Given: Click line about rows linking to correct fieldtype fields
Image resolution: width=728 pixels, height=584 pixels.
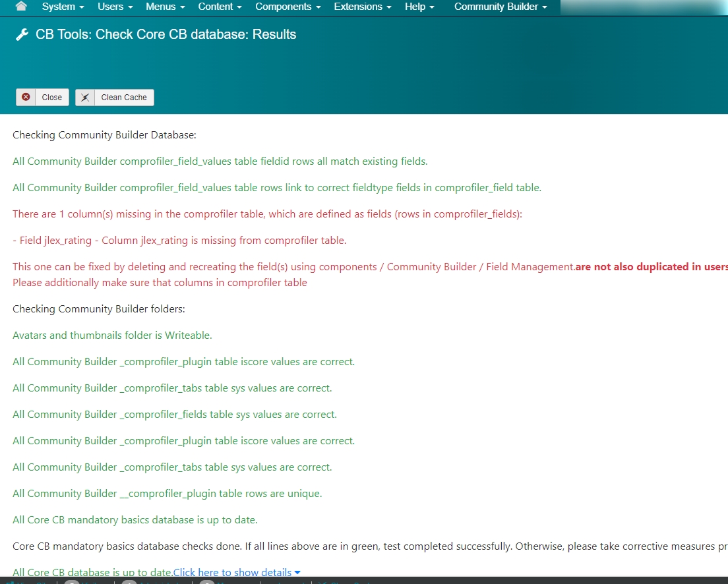Looking at the screenshot, I should [x=277, y=188].
